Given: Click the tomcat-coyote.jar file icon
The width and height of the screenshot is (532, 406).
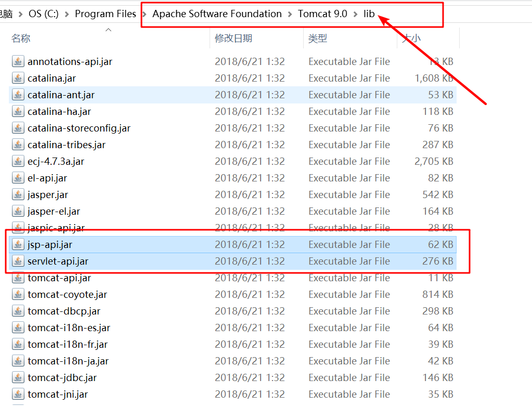Looking at the screenshot, I should [18, 294].
